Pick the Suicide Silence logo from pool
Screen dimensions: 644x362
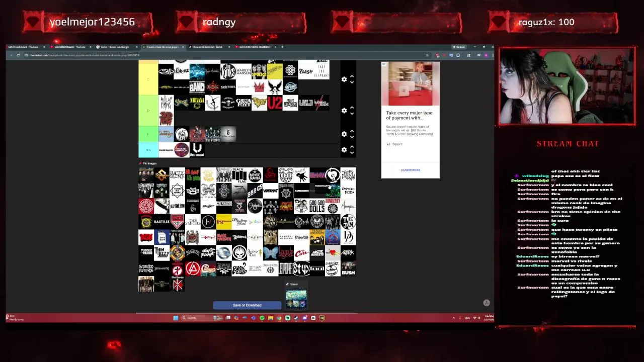[x=177, y=175]
